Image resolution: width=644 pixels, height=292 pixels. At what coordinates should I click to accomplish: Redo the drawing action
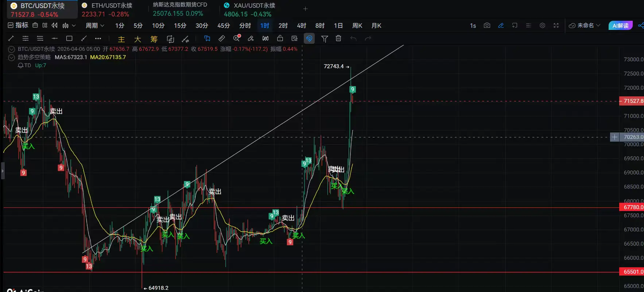pyautogui.click(x=368, y=38)
